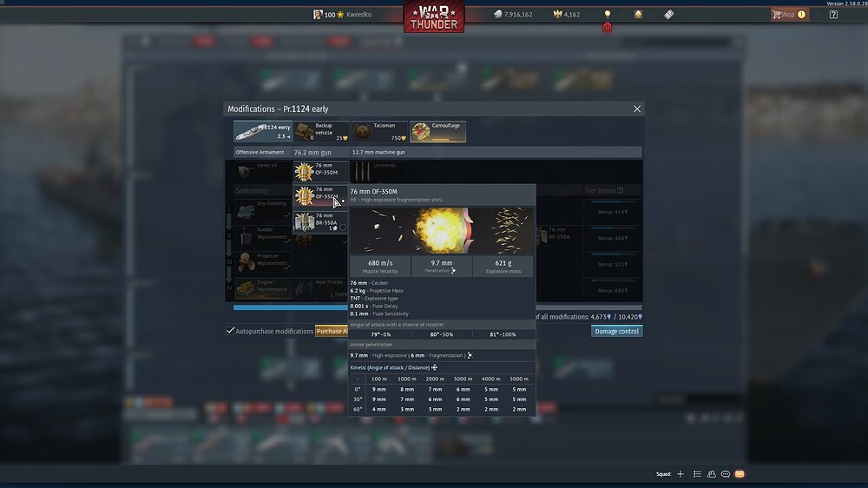
Task: Click the Purchase All button
Action: coord(332,331)
